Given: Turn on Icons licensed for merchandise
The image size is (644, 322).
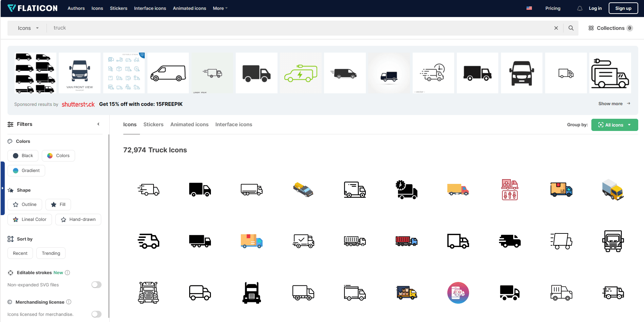Looking at the screenshot, I should pos(96,314).
